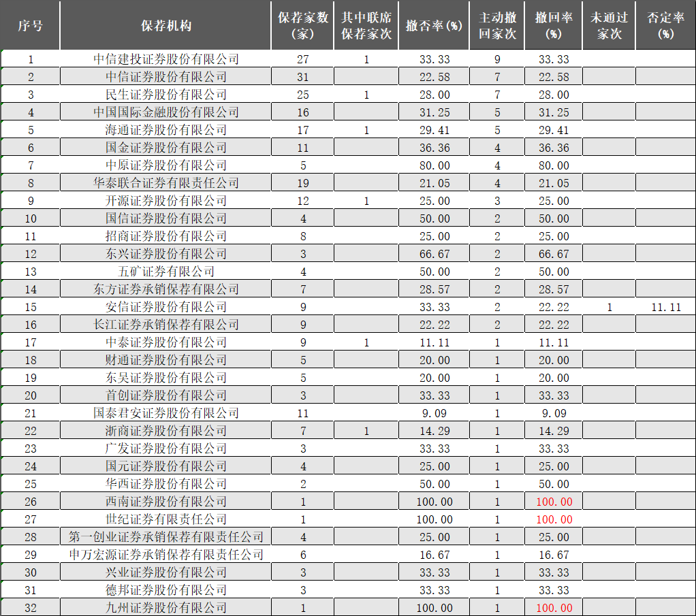Click 保荐家数 value 19 for 华泰联合
Image resolution: width=696 pixels, height=616 pixels.
(x=303, y=183)
